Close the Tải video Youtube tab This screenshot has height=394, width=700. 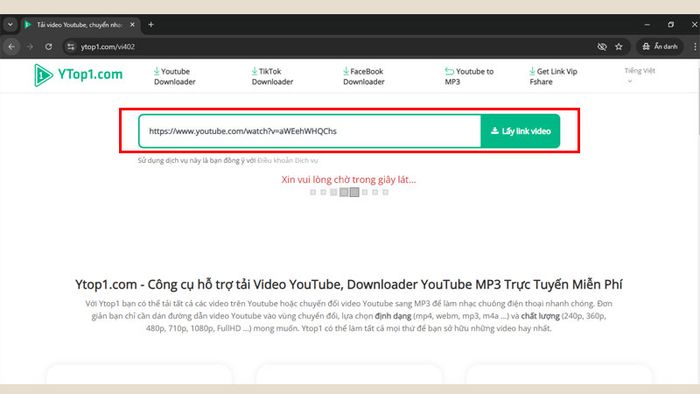click(x=132, y=25)
